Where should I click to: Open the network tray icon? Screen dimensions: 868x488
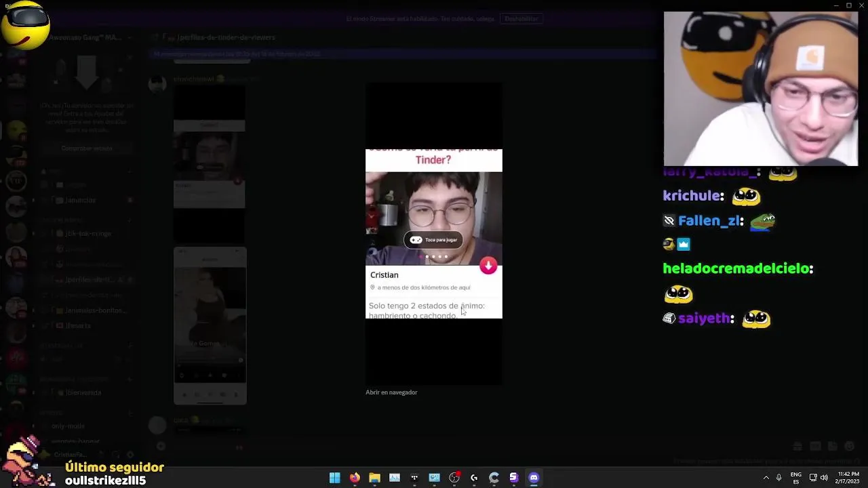[813, 478]
